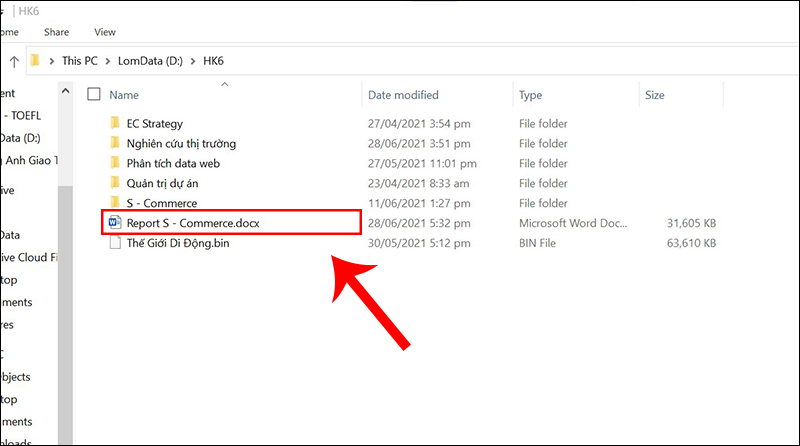Click the date 28/06/2021 3:51 pm
Screen dimensions: 800x446
(x=419, y=143)
